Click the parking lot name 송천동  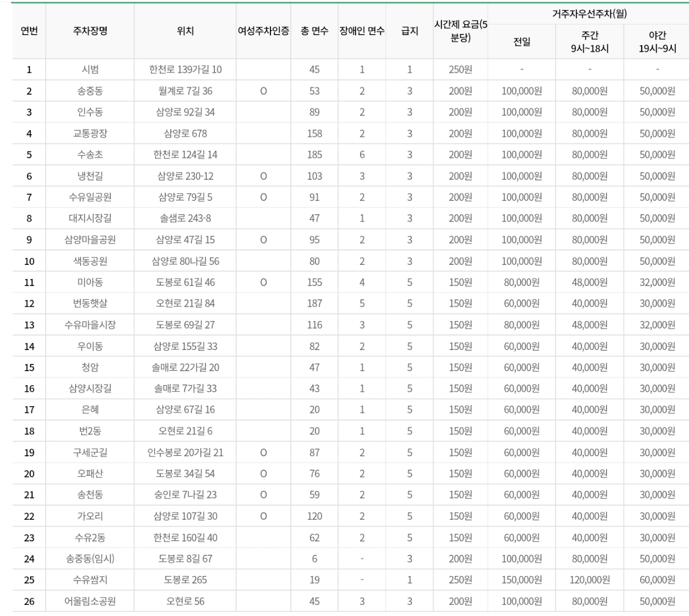[x=90, y=495]
